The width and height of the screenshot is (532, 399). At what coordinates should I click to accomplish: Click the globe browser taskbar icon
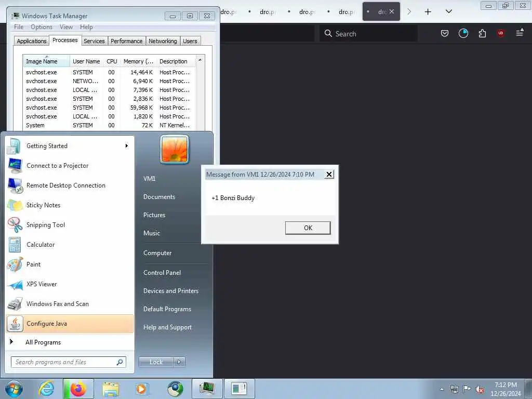click(x=175, y=389)
